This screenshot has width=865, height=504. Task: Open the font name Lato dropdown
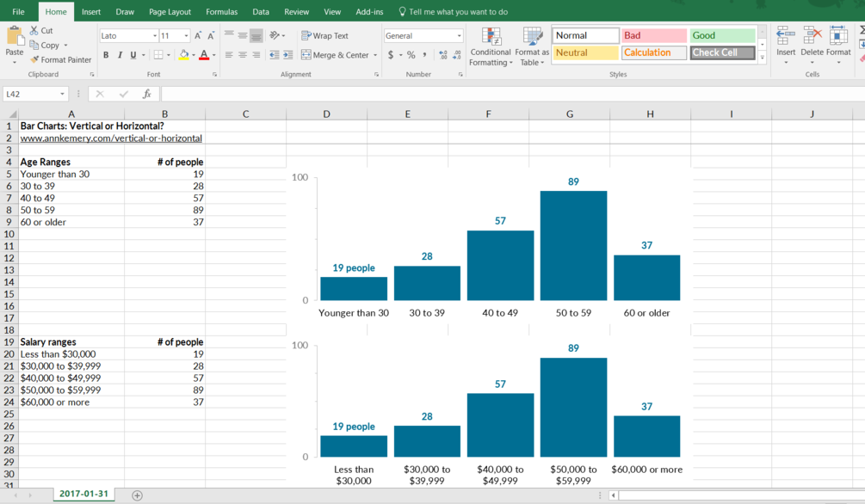(x=154, y=35)
